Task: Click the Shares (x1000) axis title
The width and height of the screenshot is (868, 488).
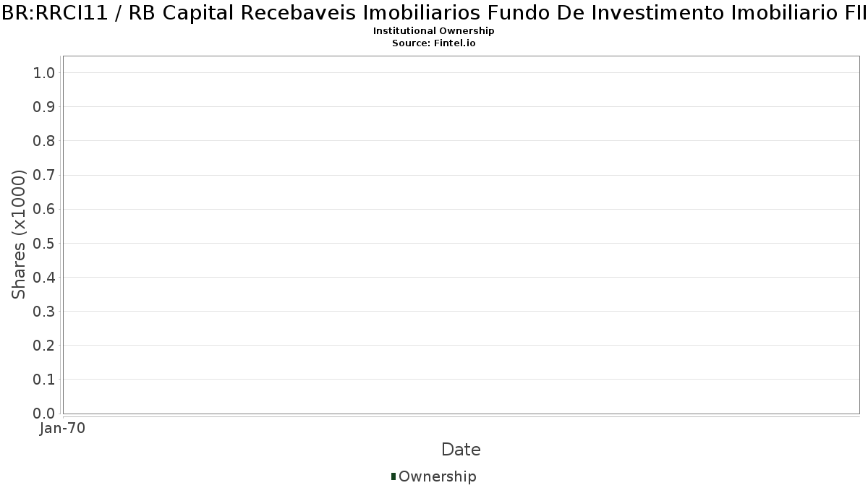Action: 20,235
